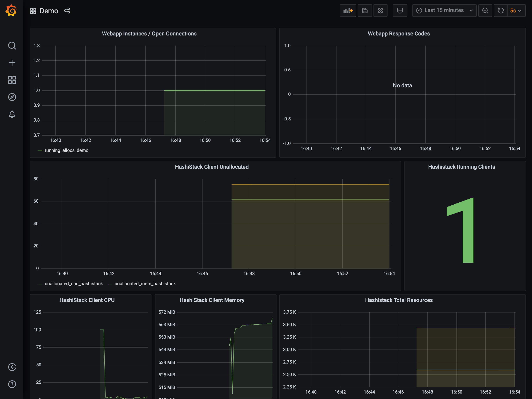Click the yellow unallocated_mem_hashistack color marker

pyautogui.click(x=110, y=284)
